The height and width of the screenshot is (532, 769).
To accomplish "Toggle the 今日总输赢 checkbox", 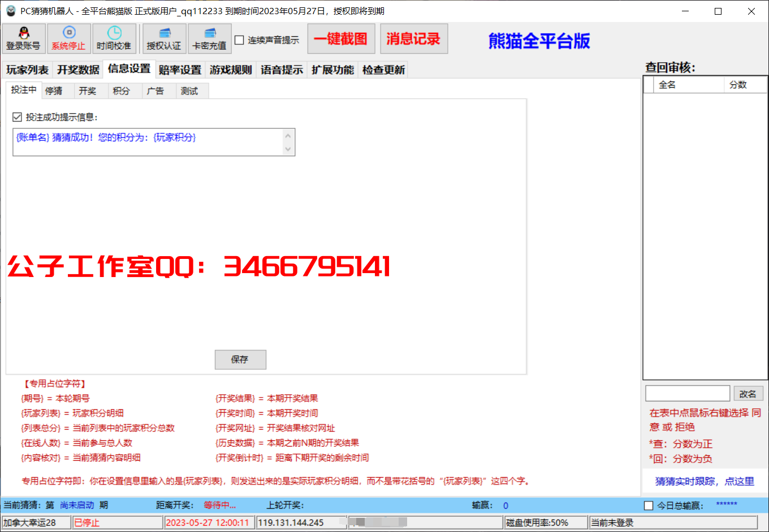I will click(x=649, y=505).
